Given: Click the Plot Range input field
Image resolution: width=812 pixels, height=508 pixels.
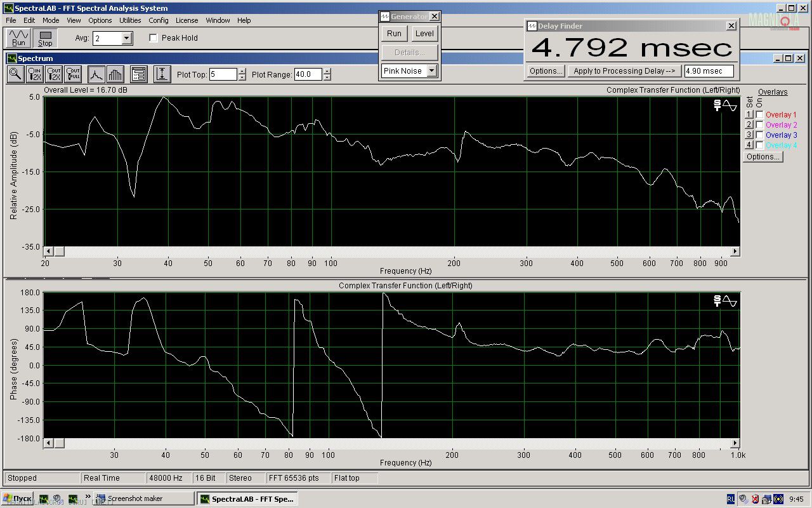Looking at the screenshot, I should point(308,74).
